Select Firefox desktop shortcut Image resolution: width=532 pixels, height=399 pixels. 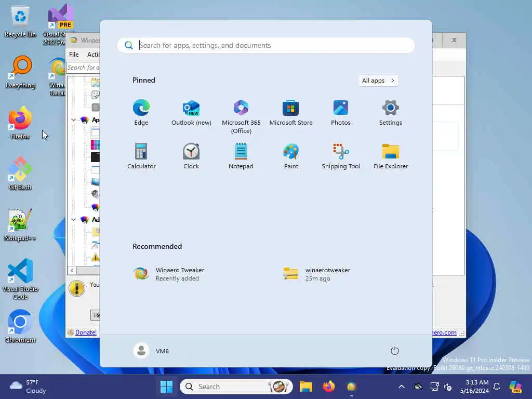pos(20,123)
